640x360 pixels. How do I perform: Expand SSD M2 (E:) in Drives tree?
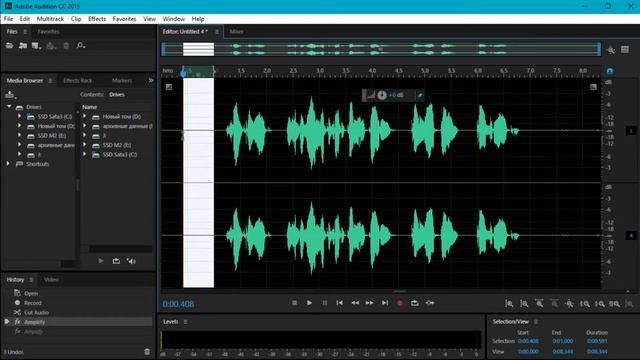(19, 135)
